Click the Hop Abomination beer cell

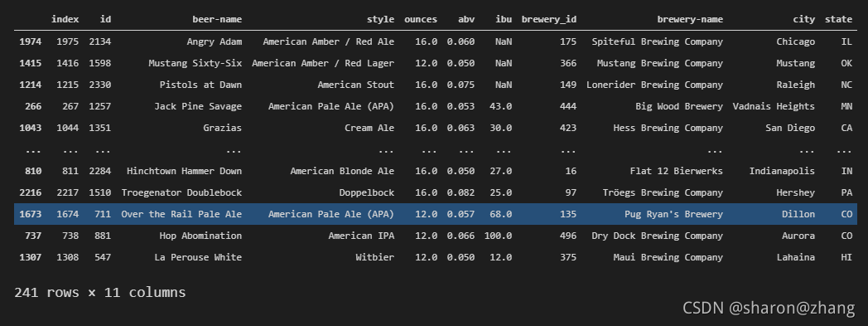pos(200,236)
